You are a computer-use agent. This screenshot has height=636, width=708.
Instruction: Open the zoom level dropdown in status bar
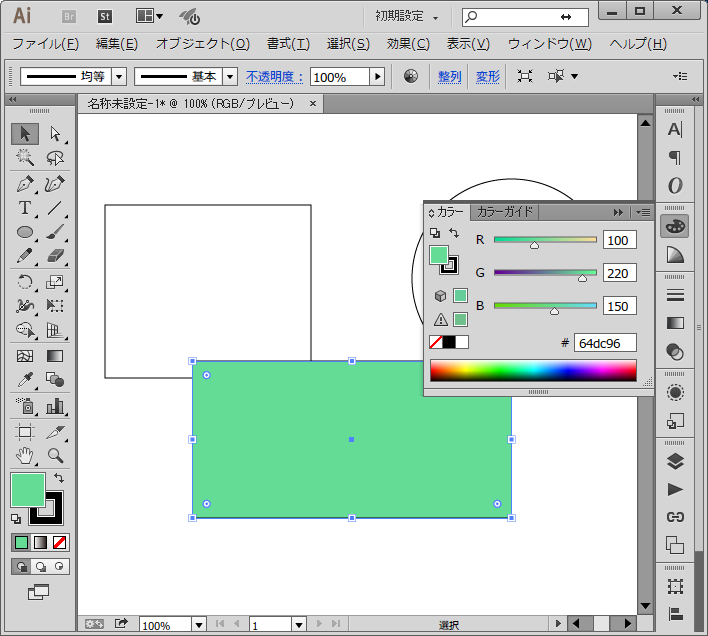199,625
